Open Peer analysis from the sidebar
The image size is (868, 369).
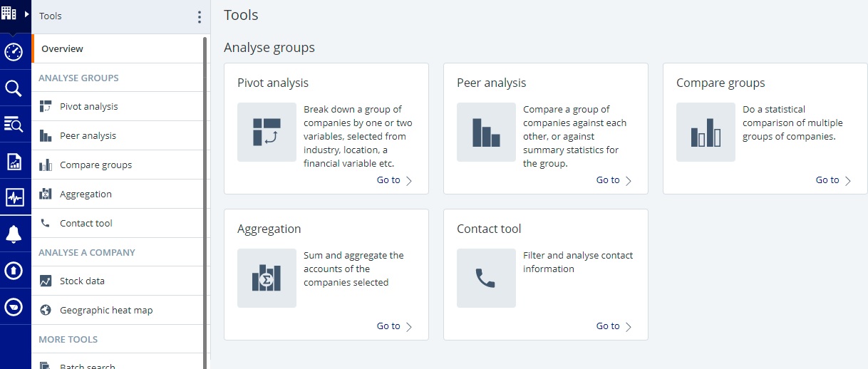pyautogui.click(x=88, y=136)
